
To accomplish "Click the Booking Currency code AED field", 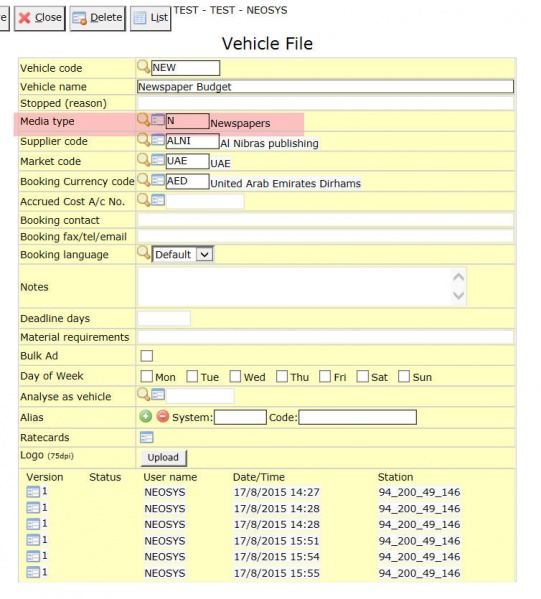I will (188, 181).
